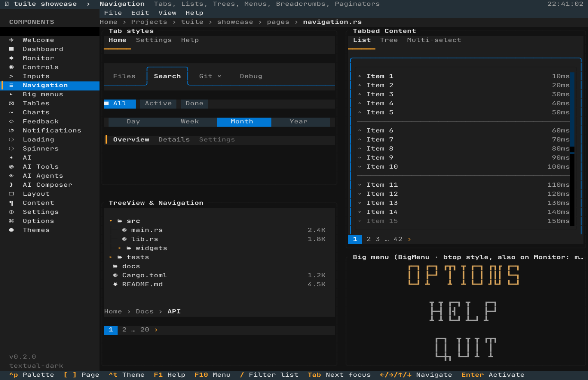Switch to the Tree tab
Image resolution: width=588 pixels, height=380 pixels.
tap(389, 40)
